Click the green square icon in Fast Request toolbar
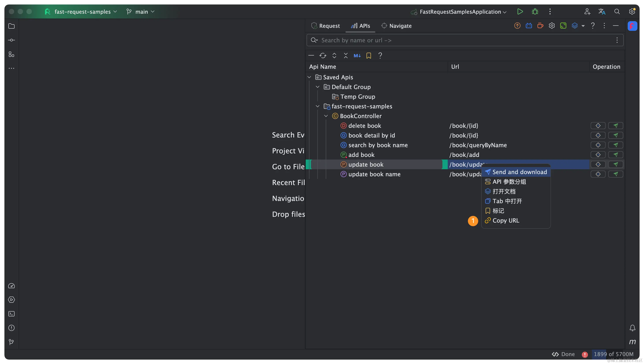 (563, 26)
